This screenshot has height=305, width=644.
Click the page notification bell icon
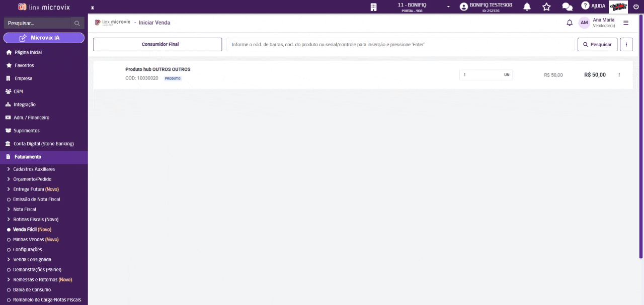pyautogui.click(x=570, y=23)
